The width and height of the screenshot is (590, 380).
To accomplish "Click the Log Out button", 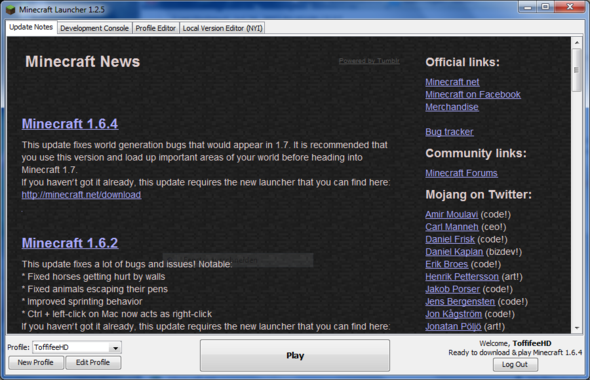I will 515,365.
